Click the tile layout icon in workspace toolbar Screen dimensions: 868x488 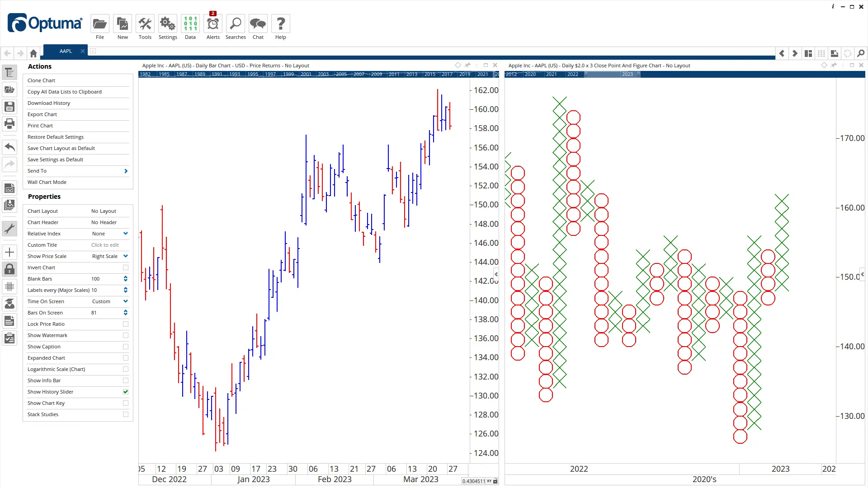pyautogui.click(x=808, y=53)
